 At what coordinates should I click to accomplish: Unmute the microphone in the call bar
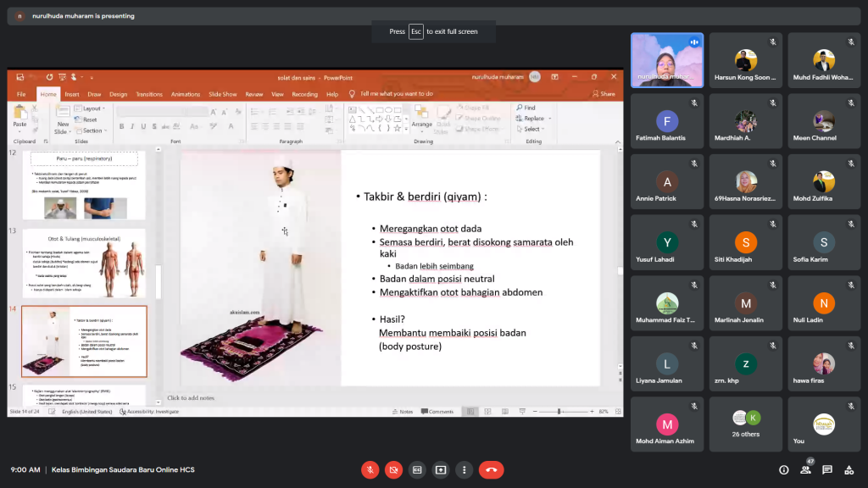(370, 469)
